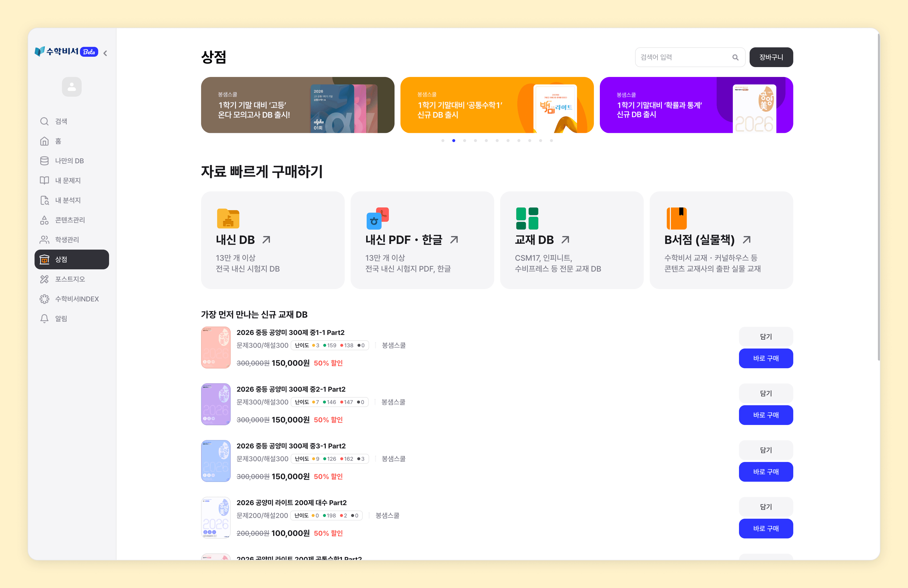
Task: Open 내 문제지 menu item
Action: coord(72,180)
